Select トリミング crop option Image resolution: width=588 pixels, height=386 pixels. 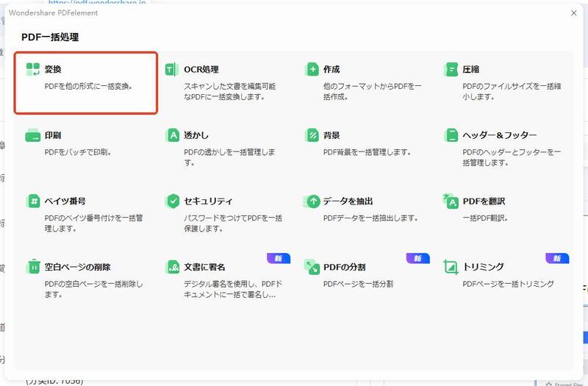(x=483, y=267)
